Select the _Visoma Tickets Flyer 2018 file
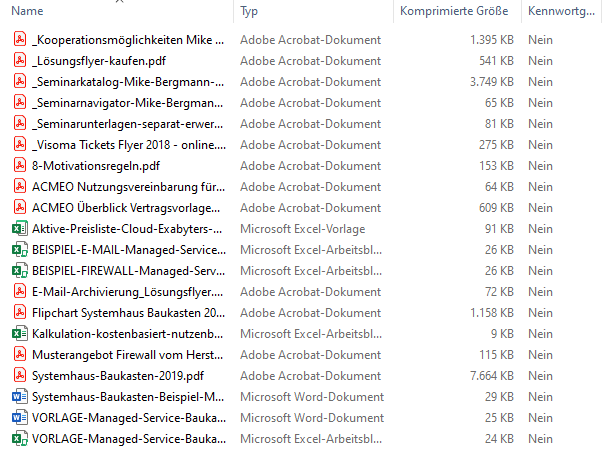Image resolution: width=606 pixels, height=455 pixels. click(x=127, y=144)
